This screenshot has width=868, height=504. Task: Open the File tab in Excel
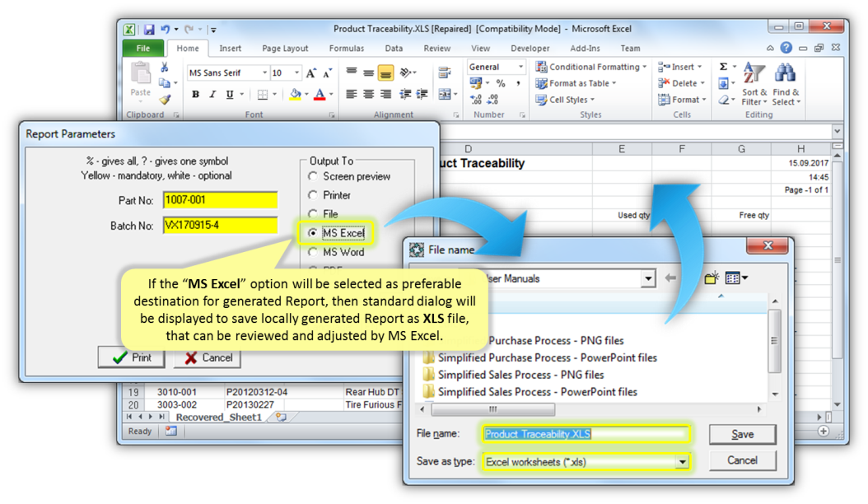coord(143,49)
